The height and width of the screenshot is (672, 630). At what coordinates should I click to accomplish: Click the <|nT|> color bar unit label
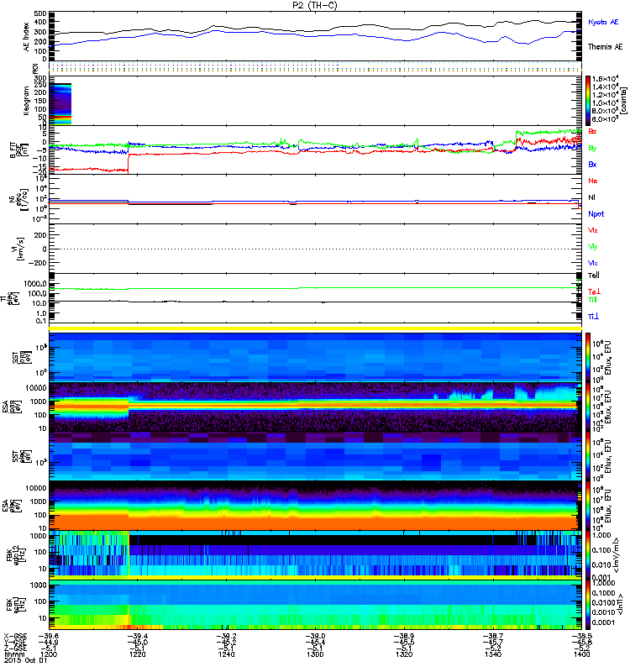(618, 605)
